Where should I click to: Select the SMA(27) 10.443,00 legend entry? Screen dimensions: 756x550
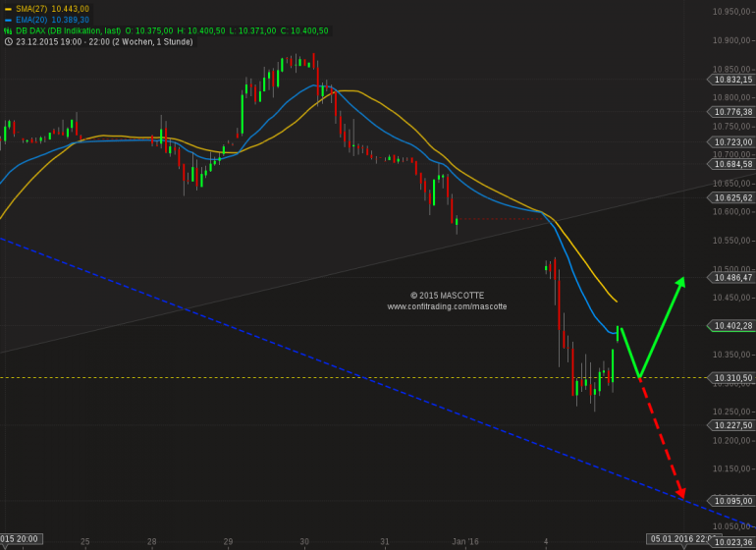(x=52, y=9)
